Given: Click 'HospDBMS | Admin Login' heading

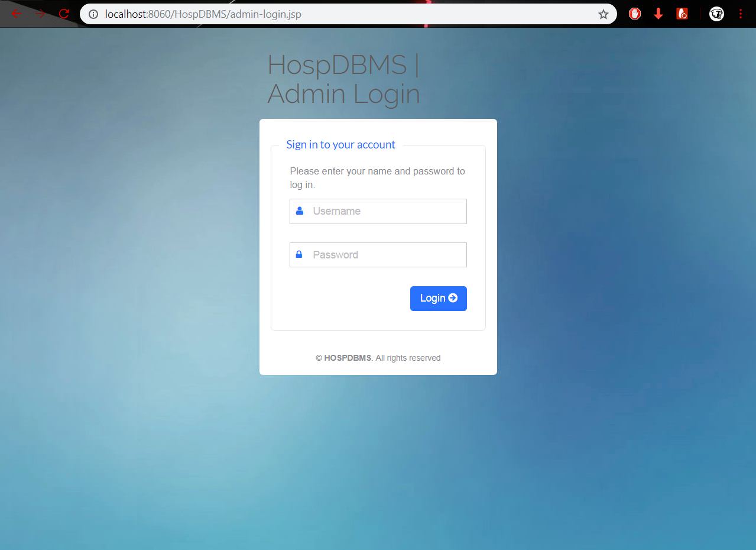Looking at the screenshot, I should pyautogui.click(x=344, y=79).
